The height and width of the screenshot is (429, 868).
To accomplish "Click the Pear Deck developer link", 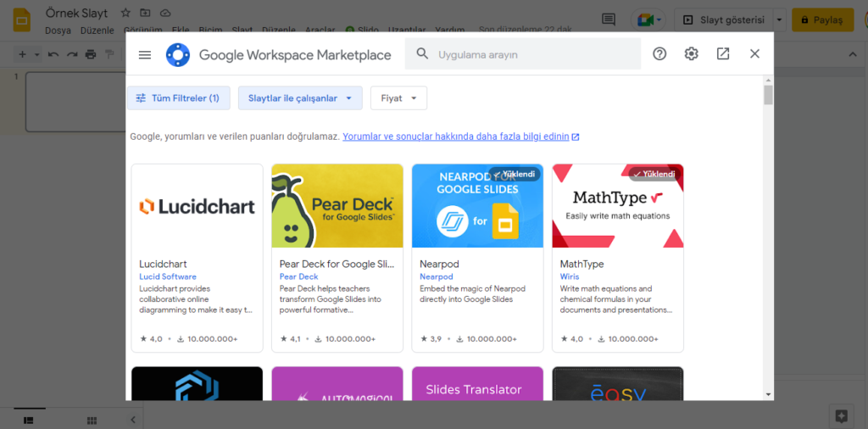I will tap(299, 276).
